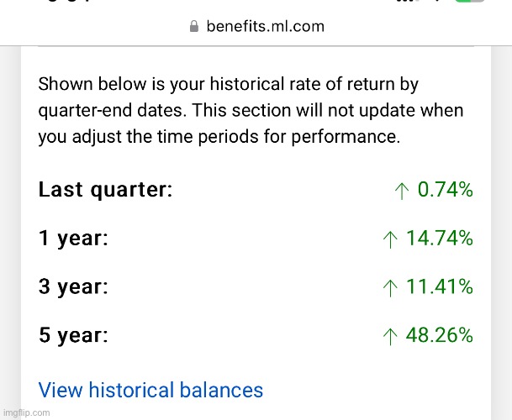Select the 1 year row label
The width and height of the screenshot is (512, 420).
click(73, 239)
